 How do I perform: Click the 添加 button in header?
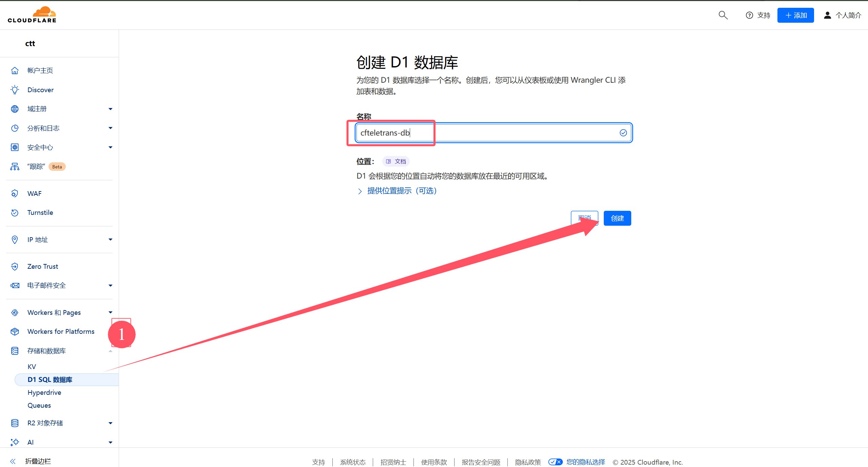795,15
